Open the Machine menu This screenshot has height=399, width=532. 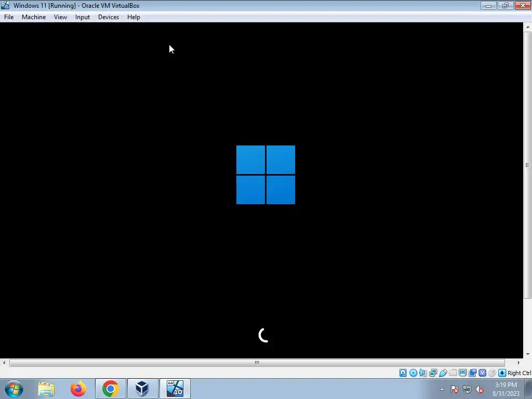click(34, 17)
